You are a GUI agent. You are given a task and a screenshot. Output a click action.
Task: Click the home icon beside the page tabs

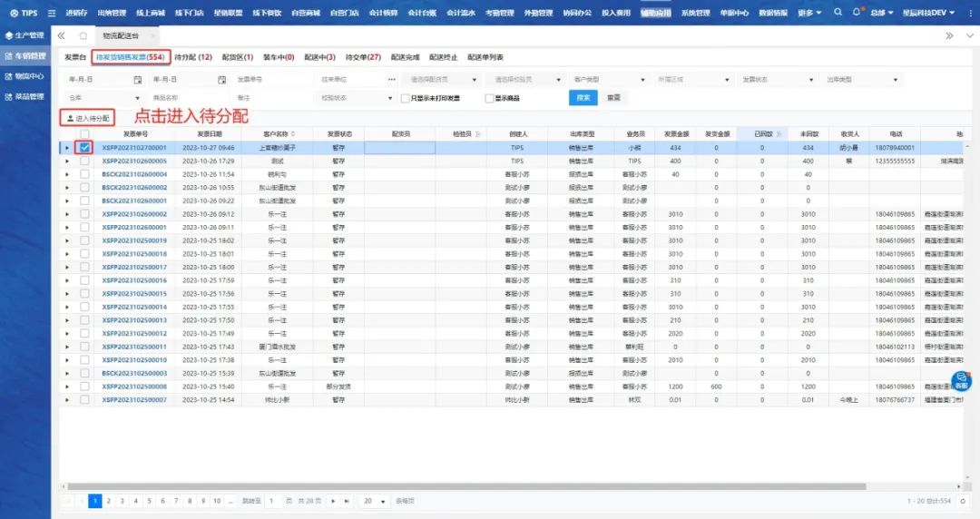coord(83,35)
